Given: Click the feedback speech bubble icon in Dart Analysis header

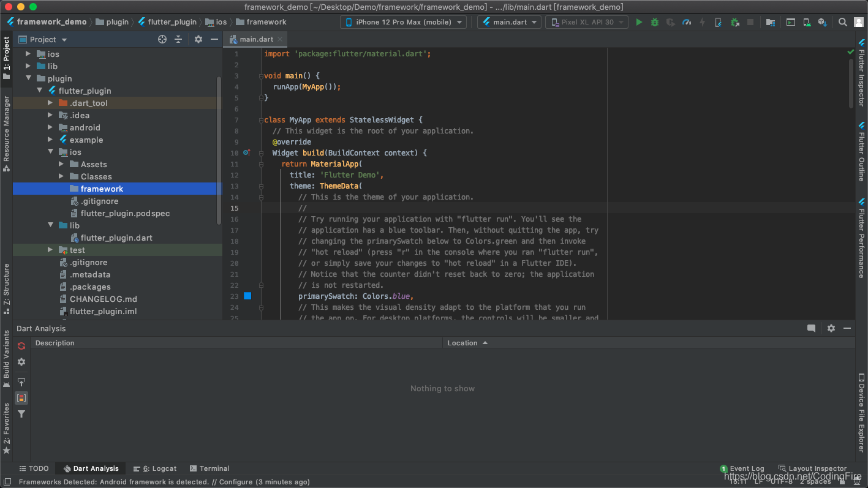Looking at the screenshot, I should point(812,328).
